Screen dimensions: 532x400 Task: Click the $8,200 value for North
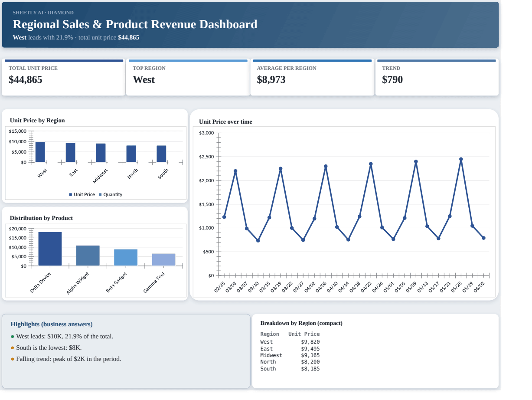click(x=310, y=362)
